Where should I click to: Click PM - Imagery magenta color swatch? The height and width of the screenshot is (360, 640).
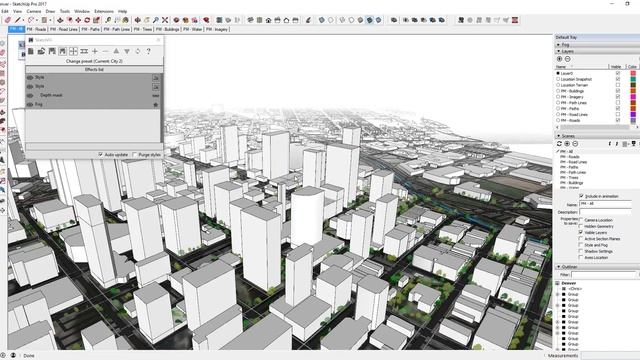(x=633, y=97)
